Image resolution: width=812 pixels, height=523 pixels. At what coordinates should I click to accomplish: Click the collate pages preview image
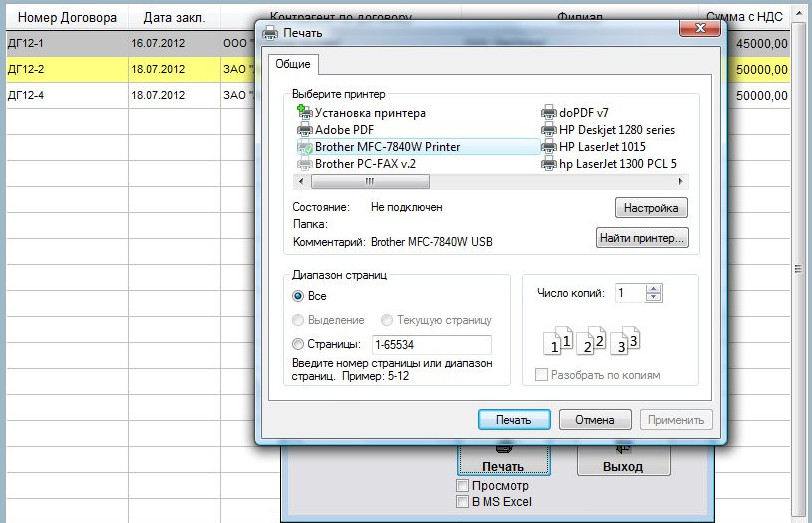(x=591, y=341)
